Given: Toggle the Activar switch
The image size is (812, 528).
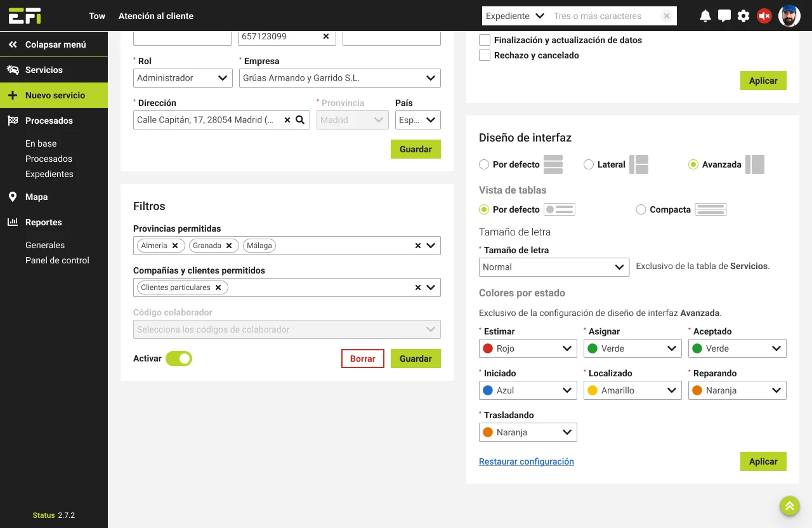Looking at the screenshot, I should click(179, 359).
